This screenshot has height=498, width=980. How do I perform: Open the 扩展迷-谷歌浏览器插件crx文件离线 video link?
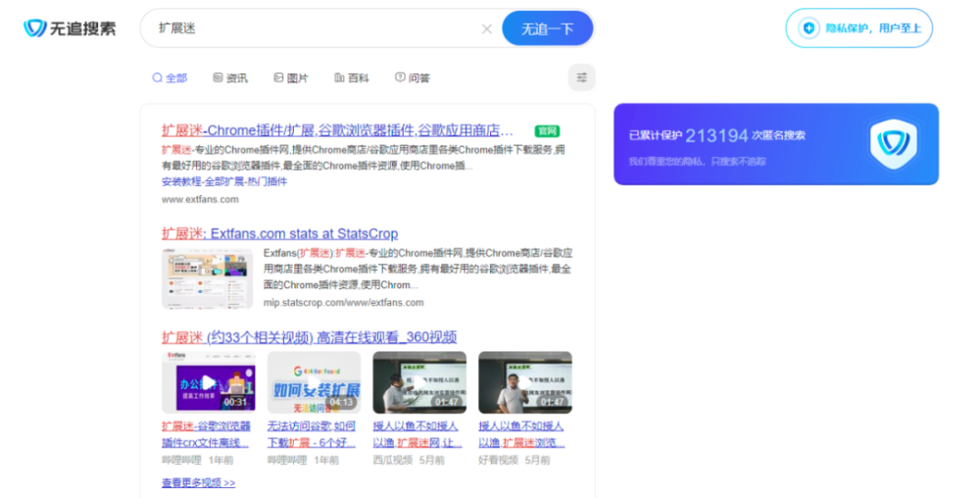(x=206, y=434)
